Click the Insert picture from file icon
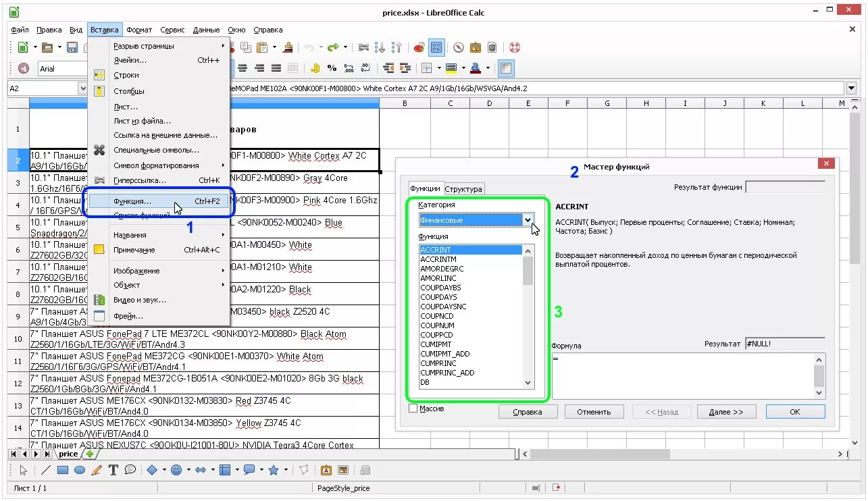This screenshot has width=868, height=501. click(343, 470)
